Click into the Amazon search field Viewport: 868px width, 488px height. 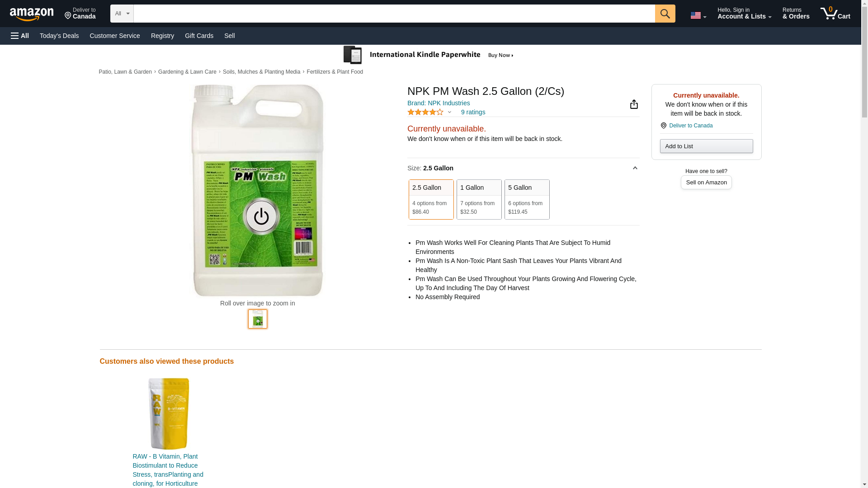point(394,14)
